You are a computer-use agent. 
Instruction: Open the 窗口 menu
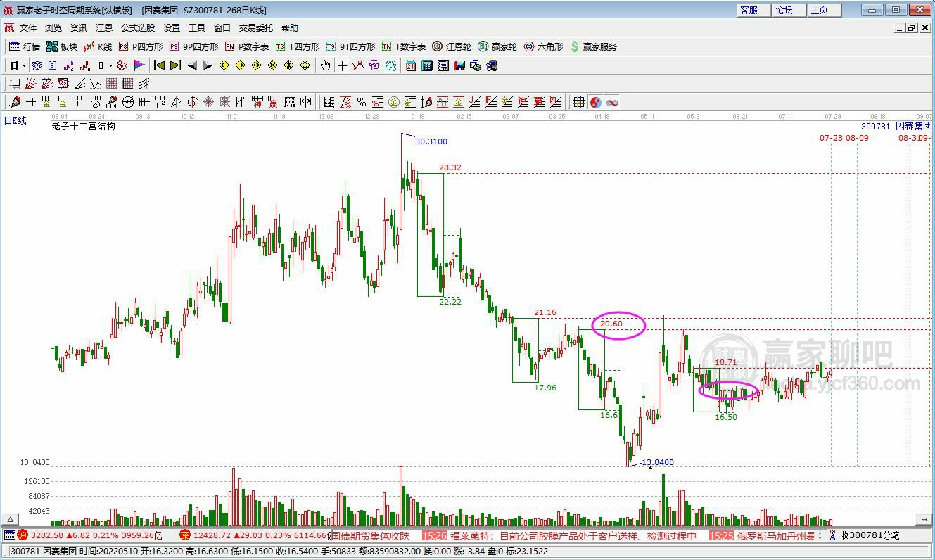222,28
